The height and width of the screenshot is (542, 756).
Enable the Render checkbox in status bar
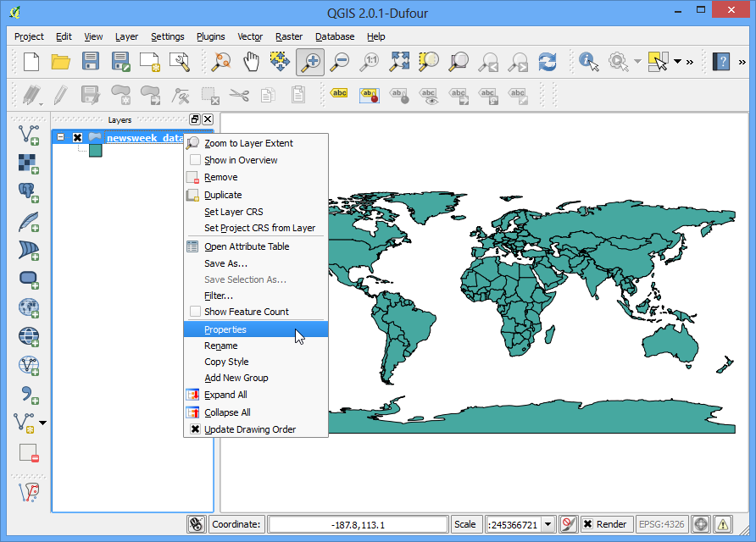click(x=589, y=524)
